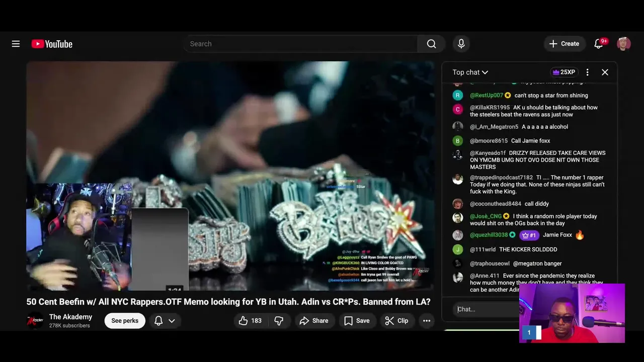The height and width of the screenshot is (362, 644).
Task: Expand the Top chat dropdown
Action: click(470, 72)
